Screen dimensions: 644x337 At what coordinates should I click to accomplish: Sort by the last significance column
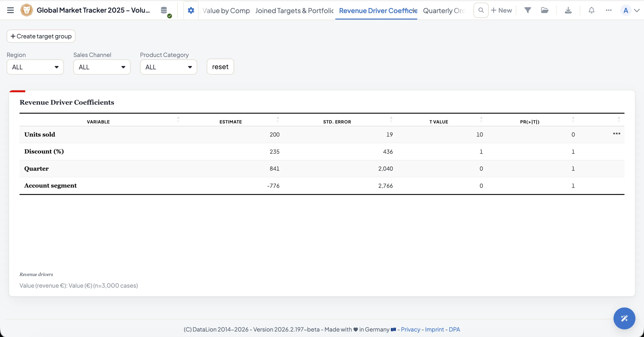click(x=619, y=120)
